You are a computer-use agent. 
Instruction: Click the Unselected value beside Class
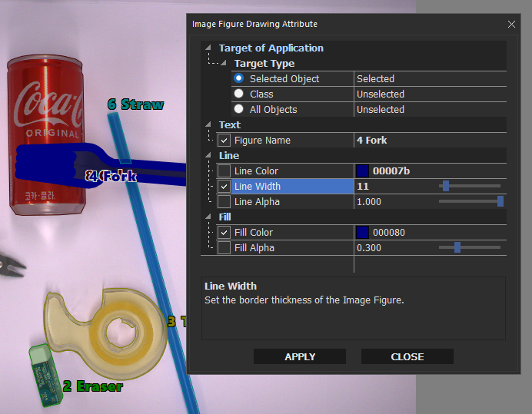(x=381, y=94)
